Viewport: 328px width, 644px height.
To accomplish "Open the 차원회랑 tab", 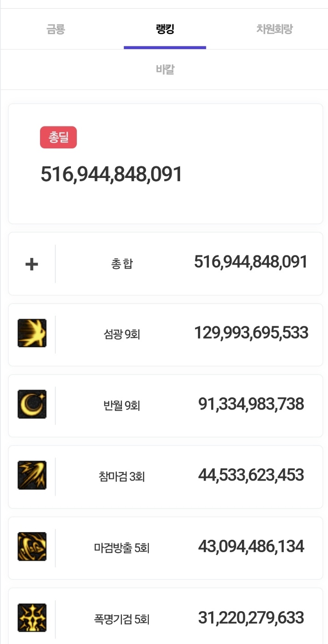I will click(x=274, y=30).
